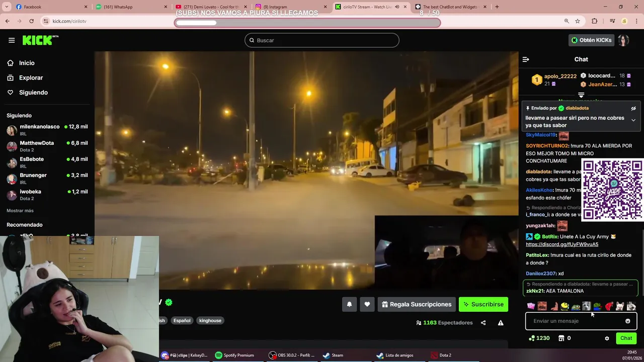Image resolution: width=644 pixels, height=362 pixels.
Task: Open the 1230 channel points balance
Action: coord(539,338)
